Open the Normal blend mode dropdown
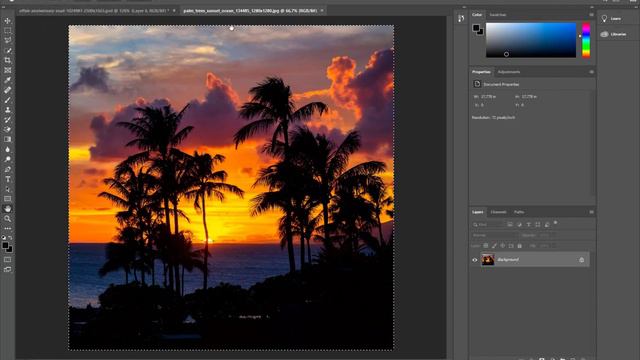 (x=495, y=236)
